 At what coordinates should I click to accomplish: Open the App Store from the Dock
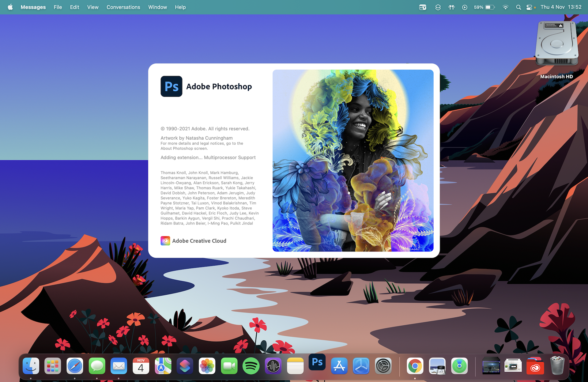pos(339,366)
